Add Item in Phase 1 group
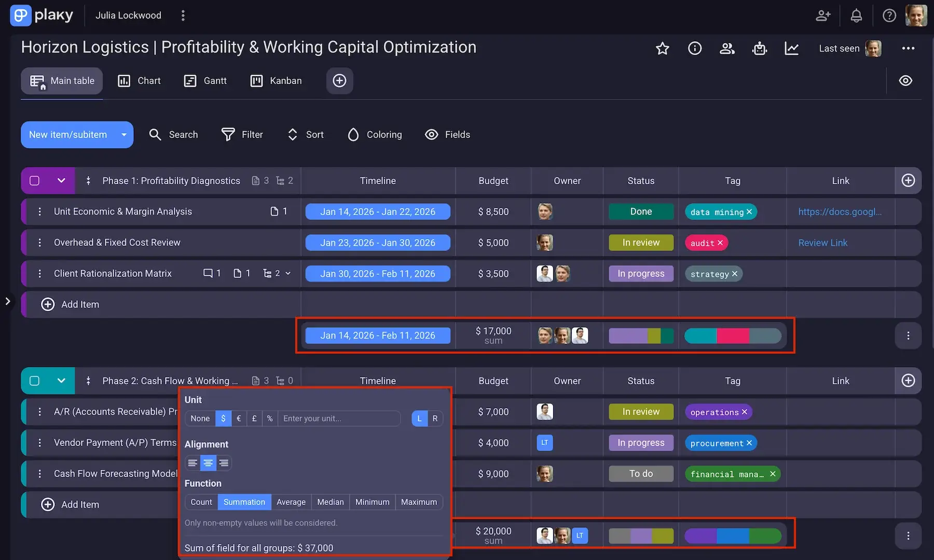This screenshot has width=934, height=560. (x=70, y=304)
